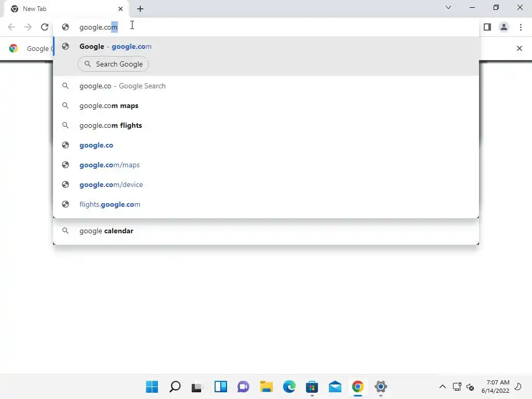Open the Windows Start menu
Viewport: 532px width, 399px height.
pos(152,387)
